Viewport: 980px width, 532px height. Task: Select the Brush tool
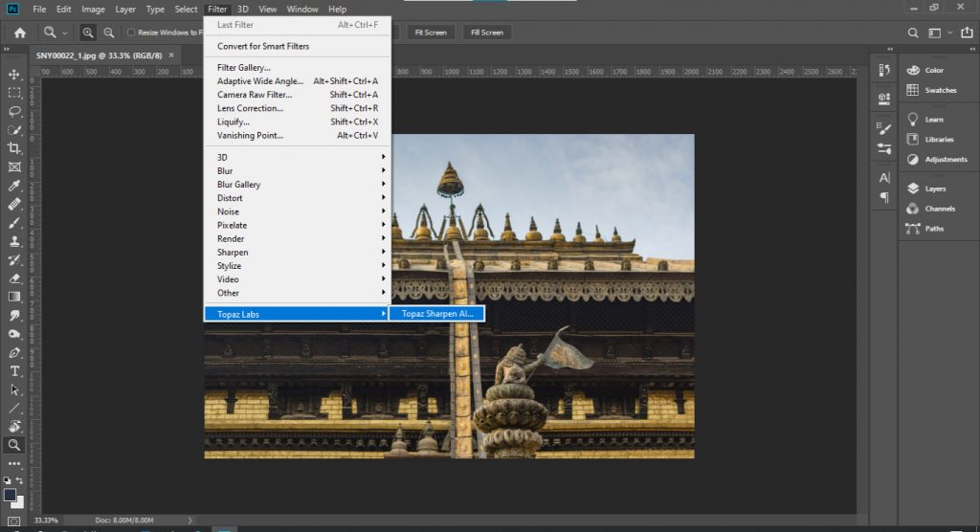click(14, 223)
